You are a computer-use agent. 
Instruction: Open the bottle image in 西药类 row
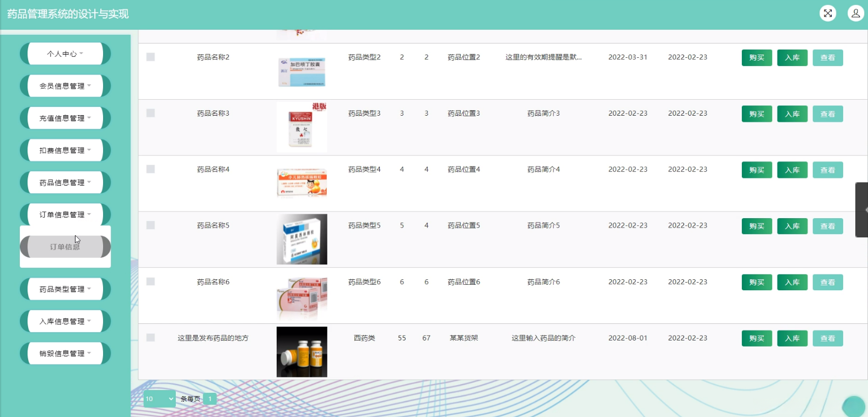302,352
